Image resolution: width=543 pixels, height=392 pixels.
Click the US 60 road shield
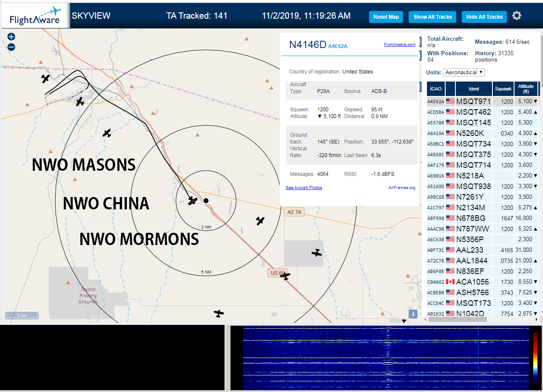(278, 273)
